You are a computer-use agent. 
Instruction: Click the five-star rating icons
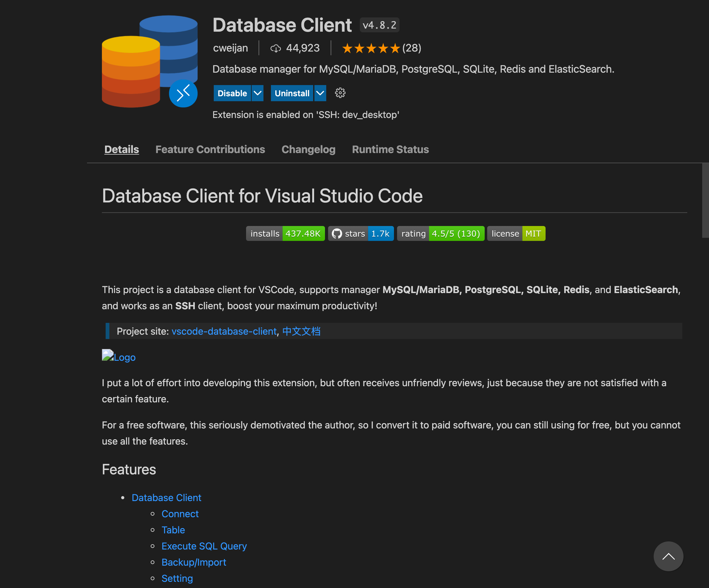pos(371,48)
